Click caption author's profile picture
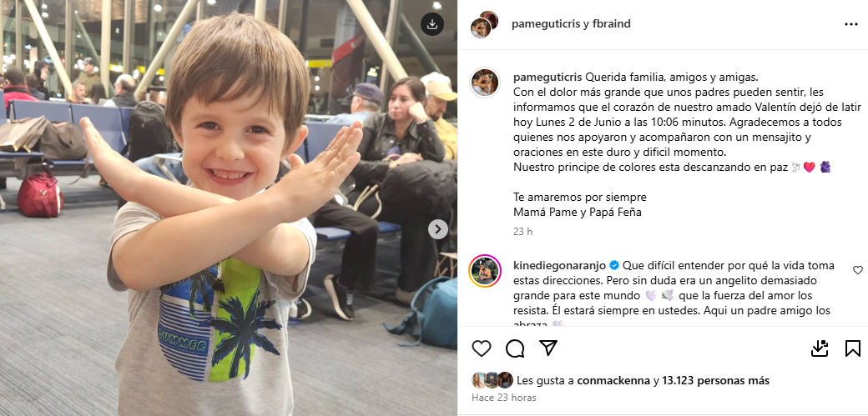Image resolution: width=868 pixels, height=416 pixels. coord(485,83)
